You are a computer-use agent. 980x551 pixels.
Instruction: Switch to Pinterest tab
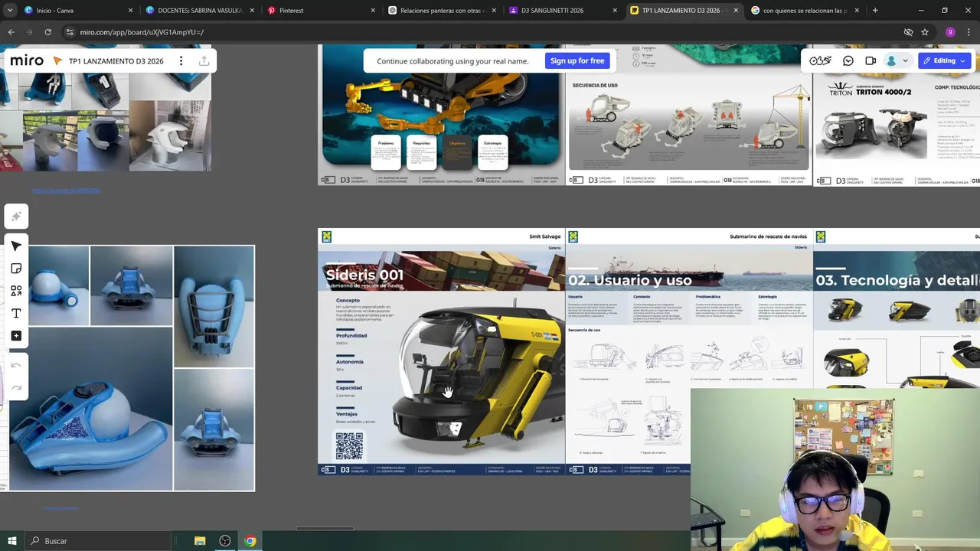(322, 11)
